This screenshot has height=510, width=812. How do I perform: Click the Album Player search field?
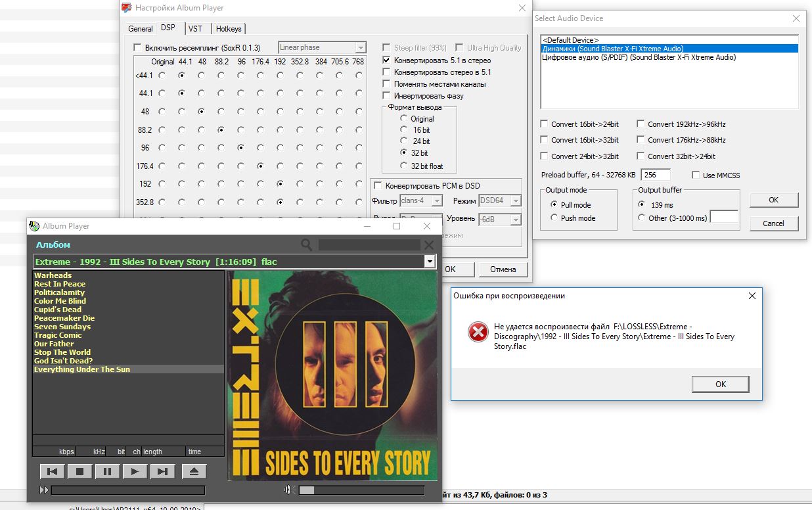point(369,245)
